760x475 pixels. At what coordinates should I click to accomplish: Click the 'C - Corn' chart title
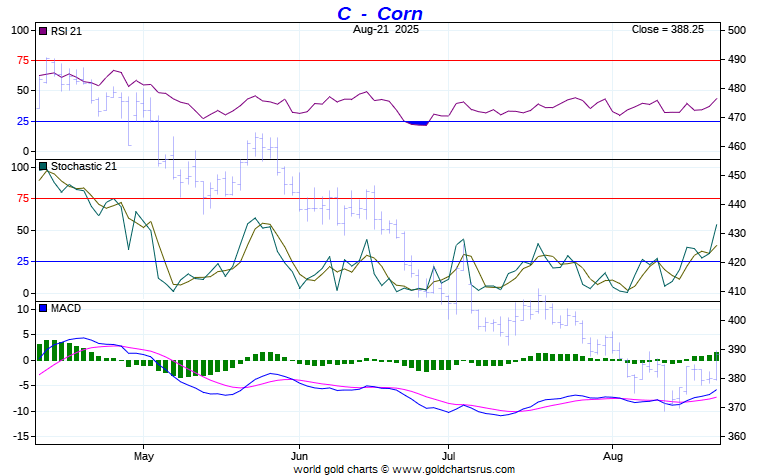pos(380,13)
